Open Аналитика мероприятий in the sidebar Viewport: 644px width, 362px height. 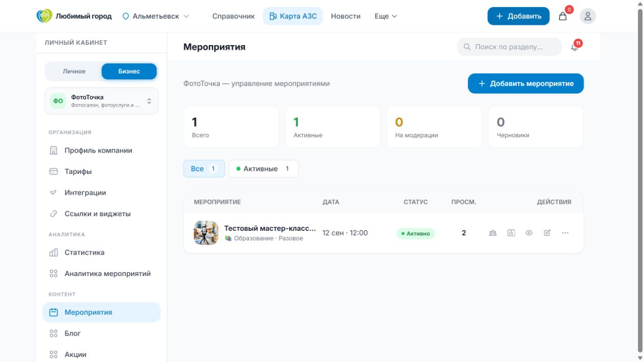(x=102, y=274)
